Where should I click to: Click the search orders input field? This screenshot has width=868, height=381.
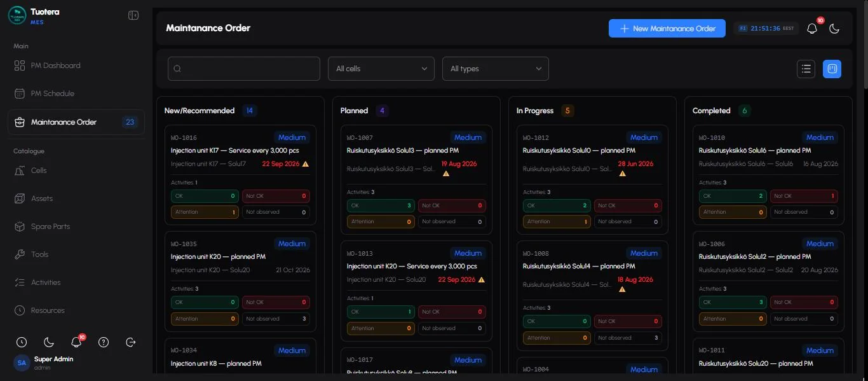pyautogui.click(x=244, y=69)
